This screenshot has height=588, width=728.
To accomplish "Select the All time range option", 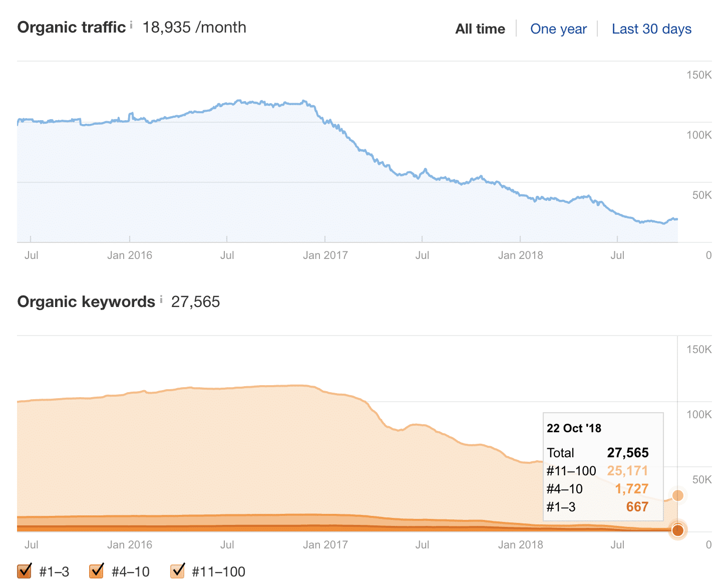I will click(x=480, y=29).
